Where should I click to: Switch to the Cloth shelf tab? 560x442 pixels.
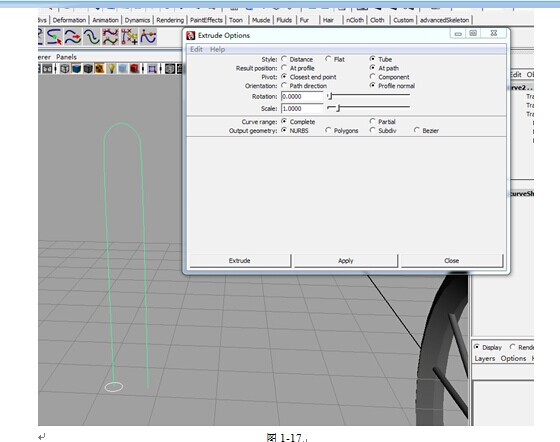pyautogui.click(x=377, y=20)
